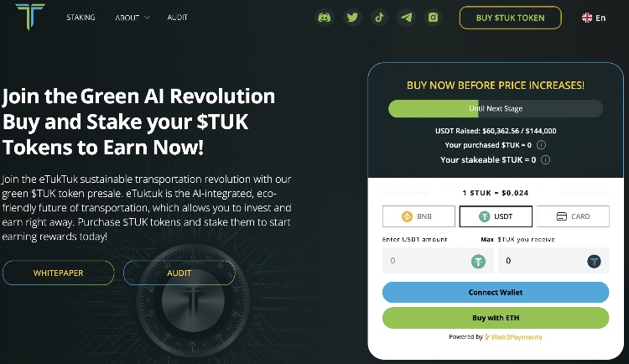Image resolution: width=629 pixels, height=364 pixels.
Task: Go to the STAKING page
Action: [x=81, y=18]
